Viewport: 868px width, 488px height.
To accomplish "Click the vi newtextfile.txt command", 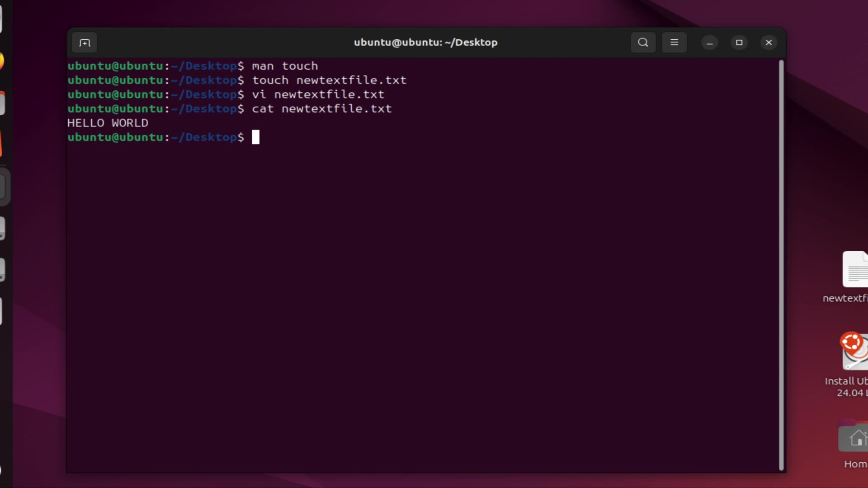I will pos(318,94).
